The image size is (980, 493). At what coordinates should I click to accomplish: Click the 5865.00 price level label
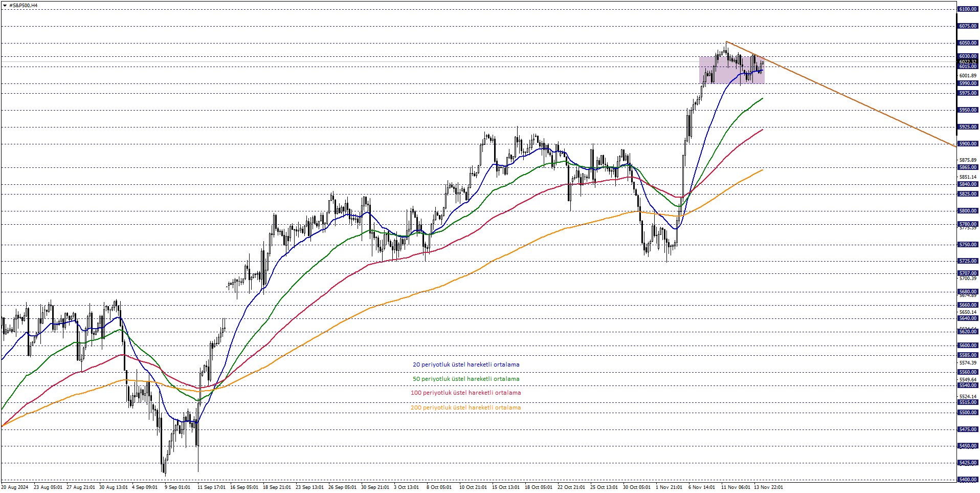[x=968, y=167]
